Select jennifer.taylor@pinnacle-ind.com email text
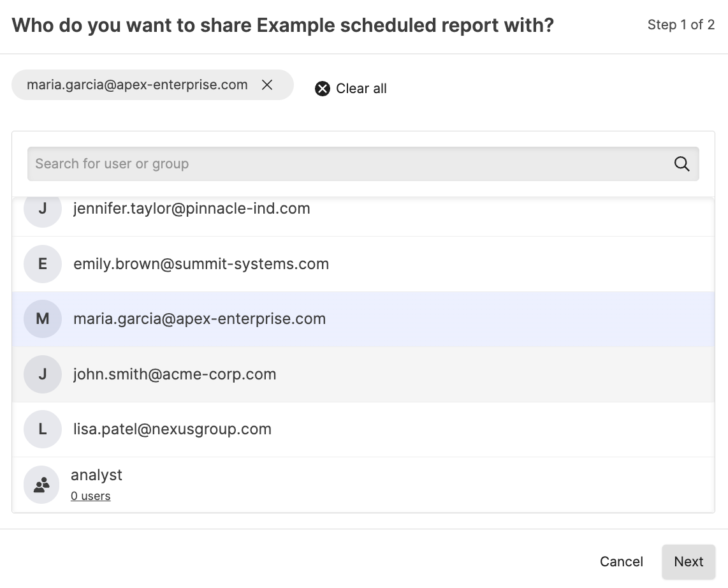 tap(191, 209)
